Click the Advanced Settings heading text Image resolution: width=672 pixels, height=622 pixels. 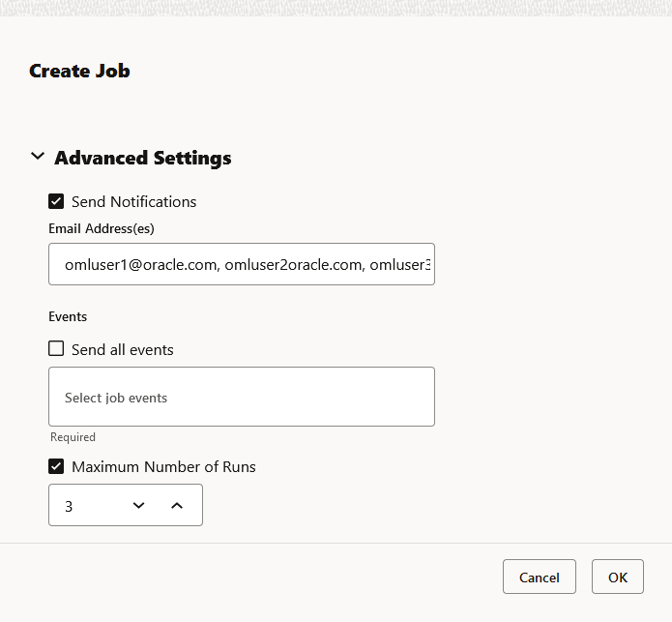[x=143, y=158]
